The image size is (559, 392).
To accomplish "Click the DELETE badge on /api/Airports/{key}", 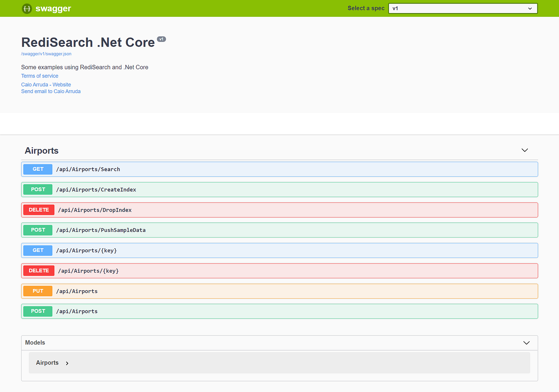I will pyautogui.click(x=38, y=270).
